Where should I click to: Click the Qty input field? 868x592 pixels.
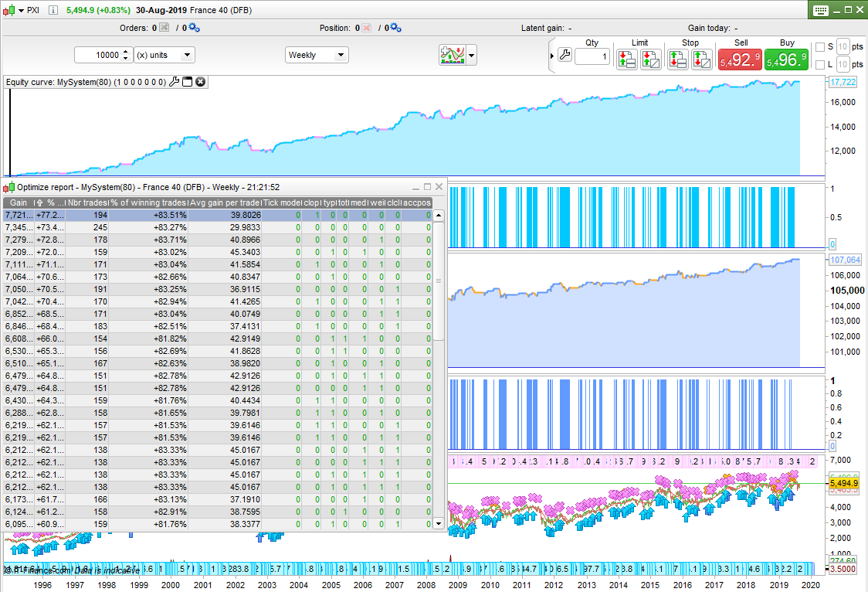[592, 56]
